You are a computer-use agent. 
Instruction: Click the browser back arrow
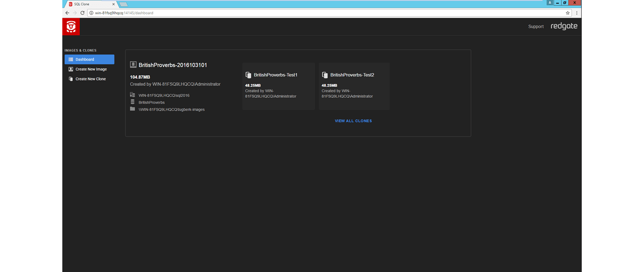click(x=67, y=12)
